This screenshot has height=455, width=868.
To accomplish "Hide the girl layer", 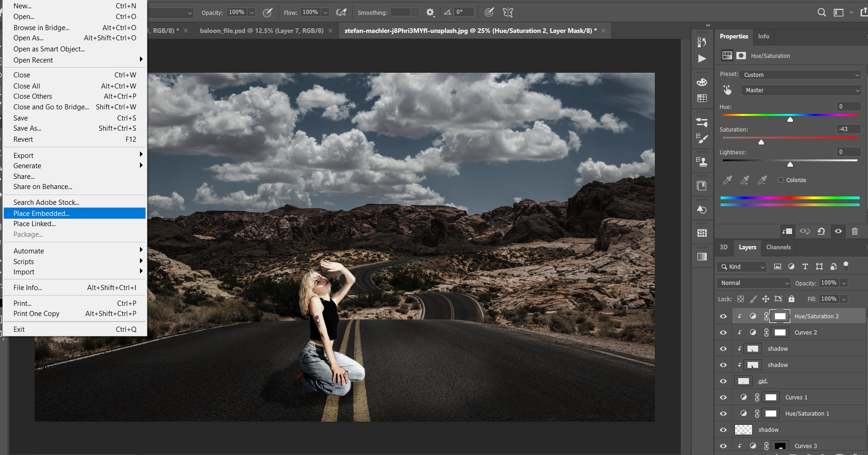I will pos(723,381).
